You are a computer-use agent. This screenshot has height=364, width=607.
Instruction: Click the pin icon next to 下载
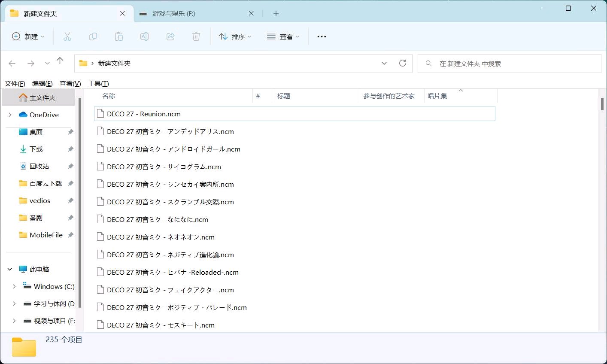click(70, 149)
